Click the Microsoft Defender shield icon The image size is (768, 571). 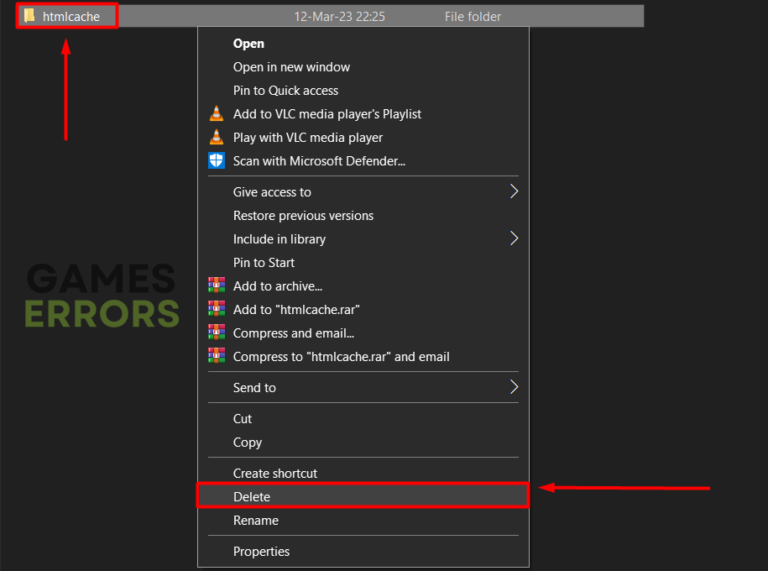pos(216,161)
